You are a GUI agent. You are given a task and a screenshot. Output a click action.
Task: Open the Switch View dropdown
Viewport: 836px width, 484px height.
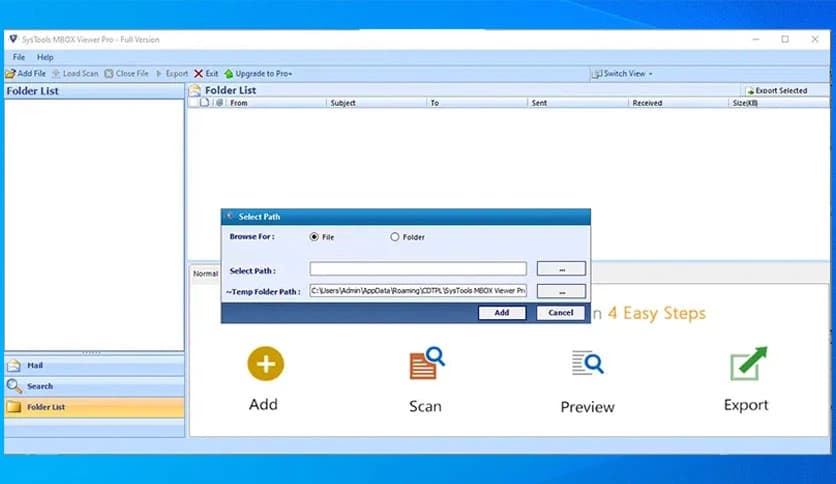tap(622, 74)
